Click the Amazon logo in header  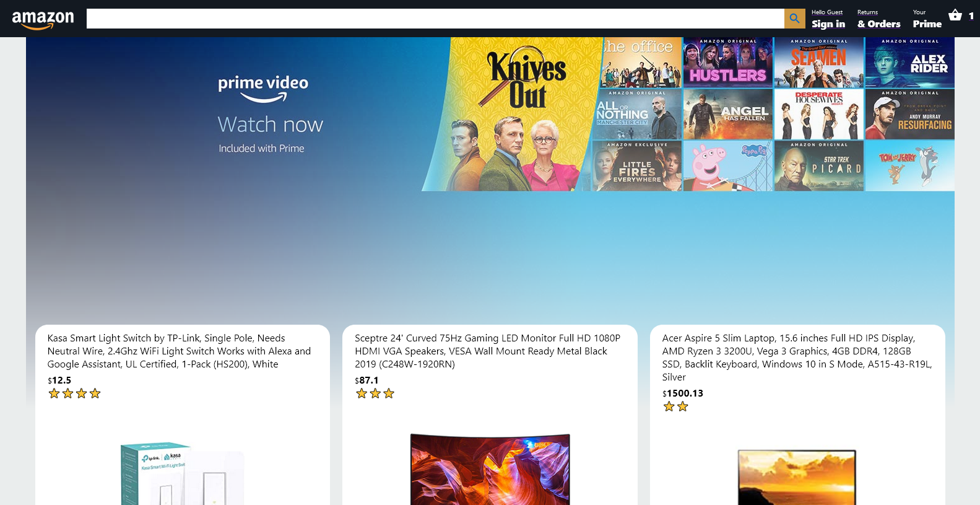coord(43,20)
